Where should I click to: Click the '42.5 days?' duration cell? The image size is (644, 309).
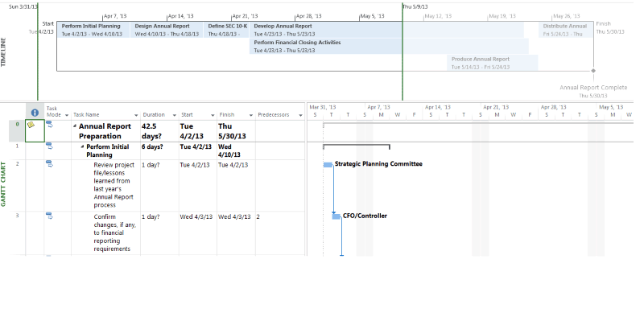[159, 131]
